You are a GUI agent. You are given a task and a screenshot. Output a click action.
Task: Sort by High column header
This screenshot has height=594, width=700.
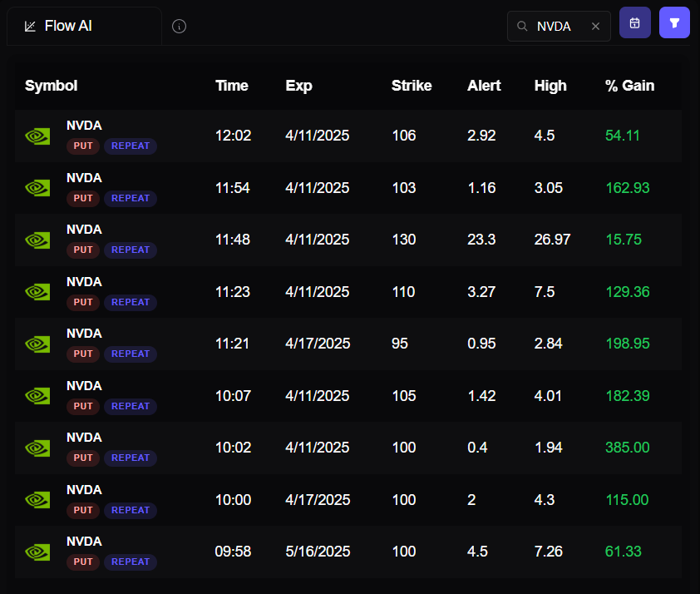pos(550,86)
